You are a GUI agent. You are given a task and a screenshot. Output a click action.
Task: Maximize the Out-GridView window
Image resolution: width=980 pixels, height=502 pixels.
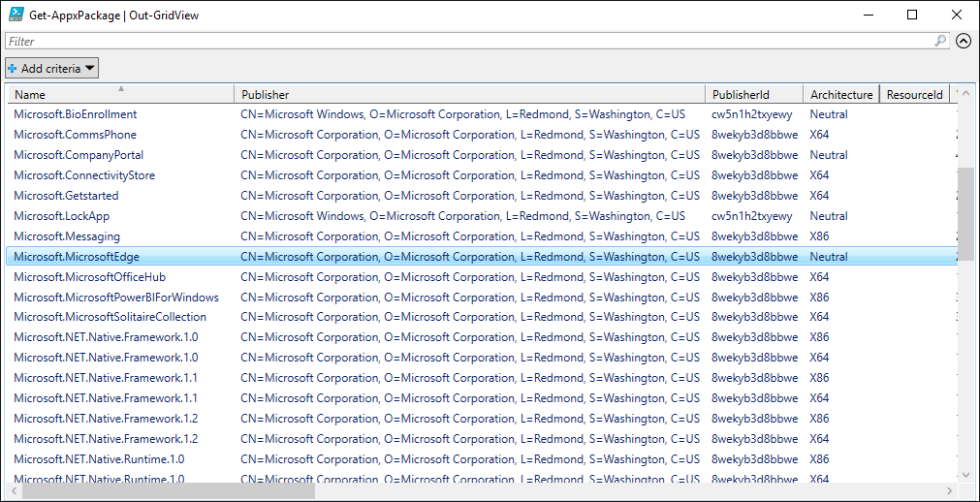point(912,15)
